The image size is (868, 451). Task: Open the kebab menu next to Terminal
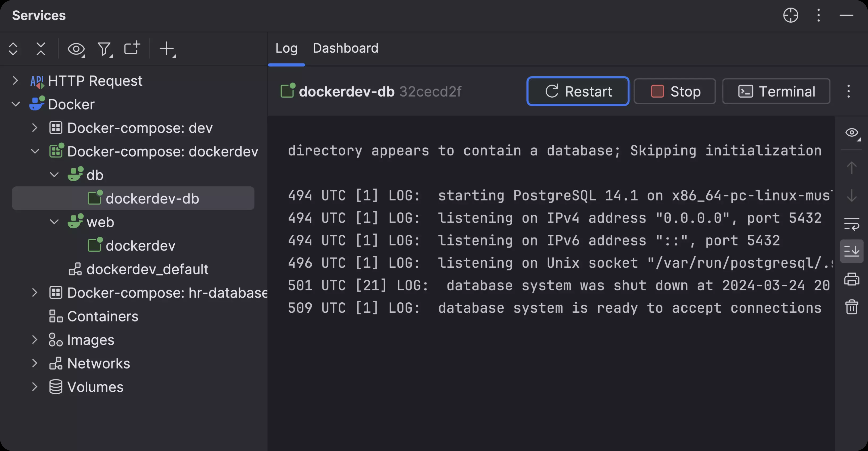coord(849,91)
